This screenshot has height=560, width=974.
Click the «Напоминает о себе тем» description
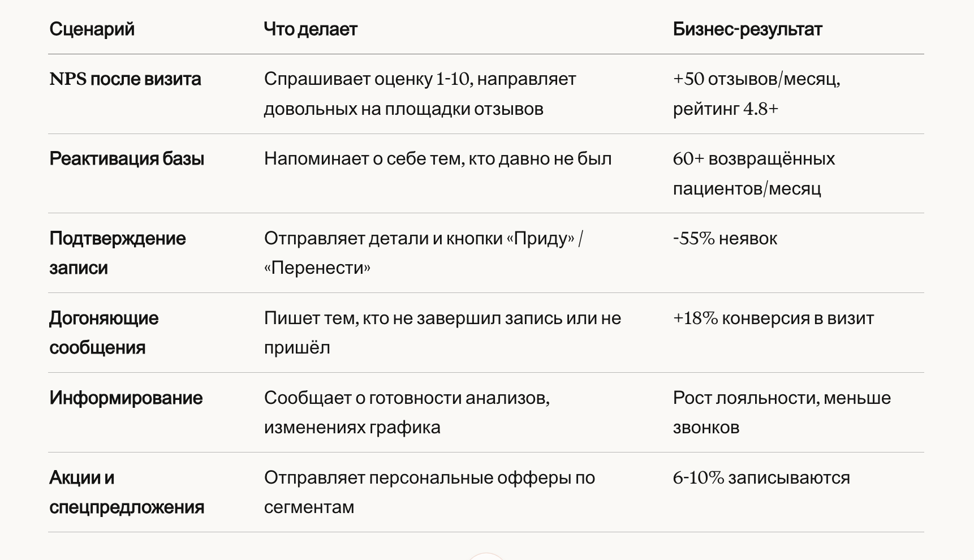(438, 159)
